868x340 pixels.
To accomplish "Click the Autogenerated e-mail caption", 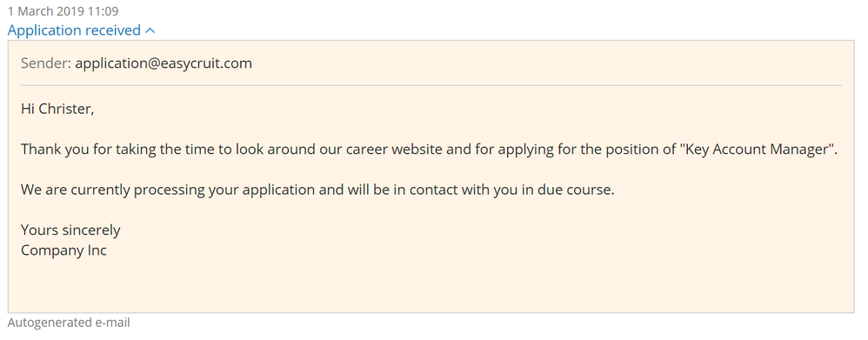I will [69, 323].
